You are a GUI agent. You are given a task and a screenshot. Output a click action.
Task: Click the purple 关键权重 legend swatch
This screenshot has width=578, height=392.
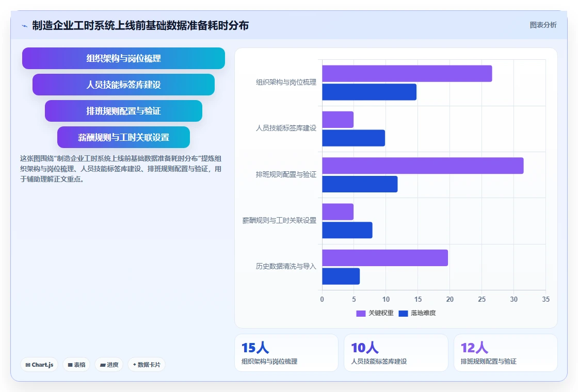coord(361,314)
